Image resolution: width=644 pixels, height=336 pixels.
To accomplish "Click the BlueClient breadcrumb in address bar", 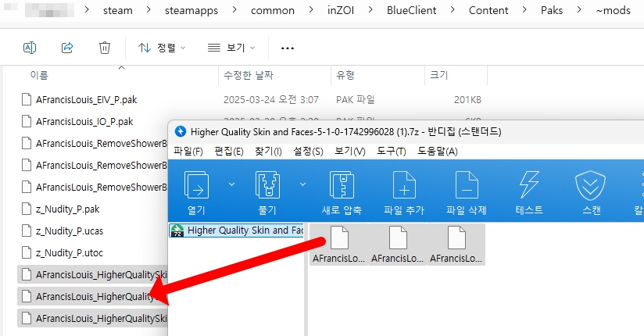I will click(x=415, y=11).
